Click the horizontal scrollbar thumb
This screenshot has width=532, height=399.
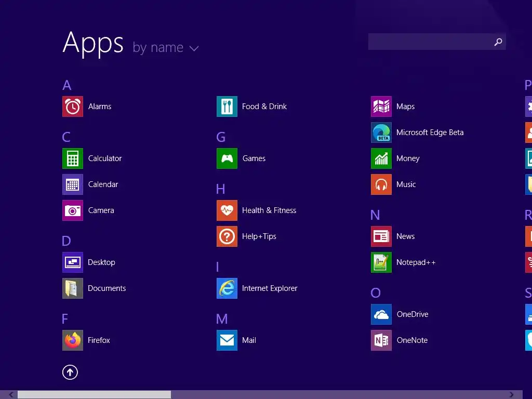(95, 395)
